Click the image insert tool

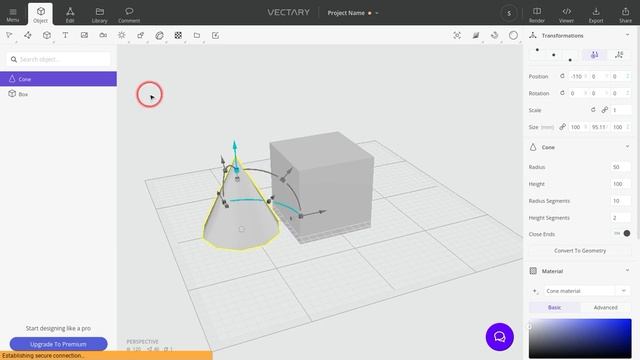(x=84, y=36)
